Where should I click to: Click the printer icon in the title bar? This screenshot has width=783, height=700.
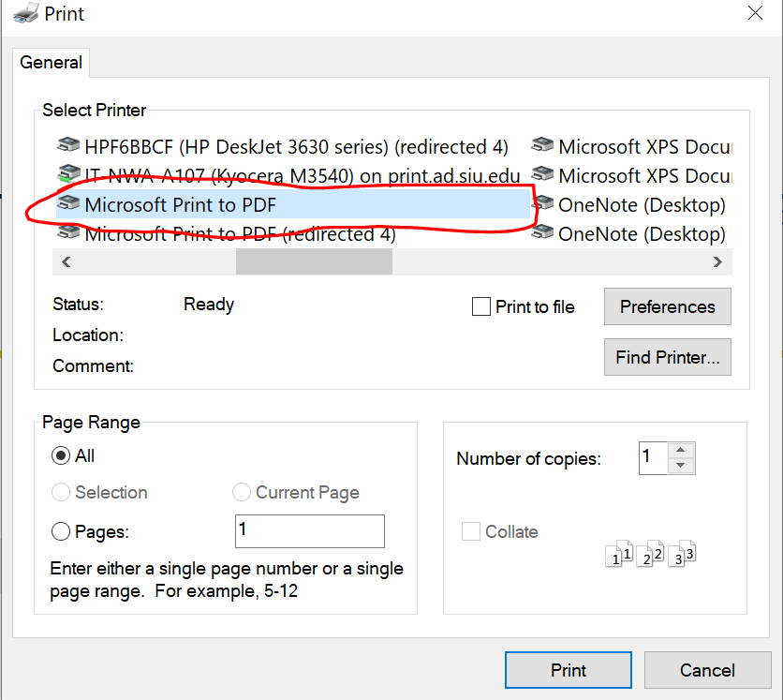click(25, 13)
